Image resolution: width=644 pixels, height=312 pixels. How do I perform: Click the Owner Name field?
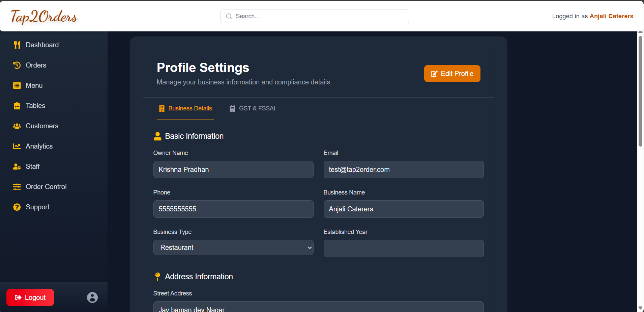point(233,170)
